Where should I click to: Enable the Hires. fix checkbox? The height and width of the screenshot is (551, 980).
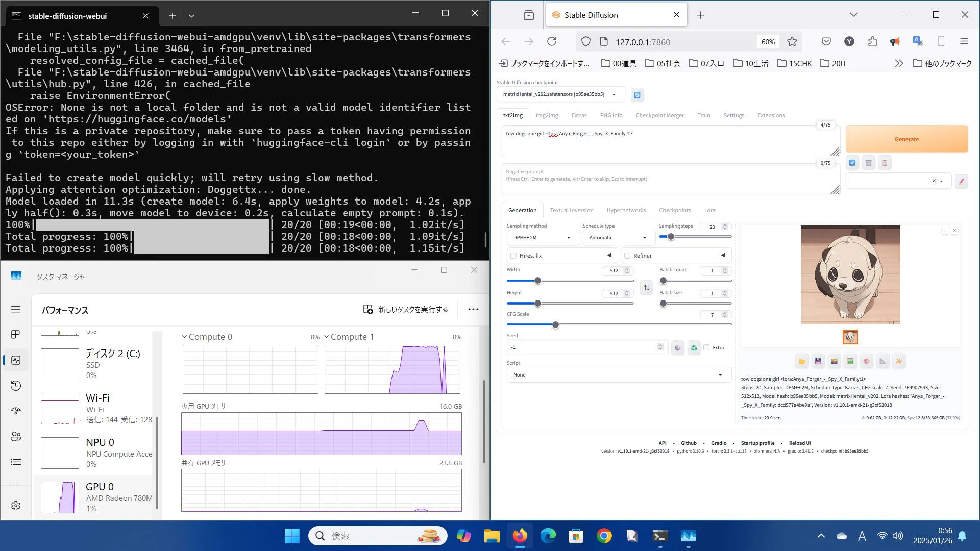pos(513,256)
